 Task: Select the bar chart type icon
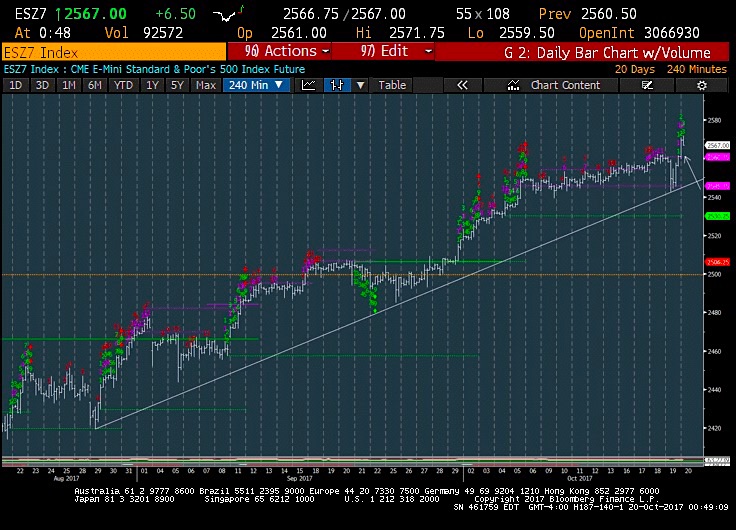[x=337, y=85]
